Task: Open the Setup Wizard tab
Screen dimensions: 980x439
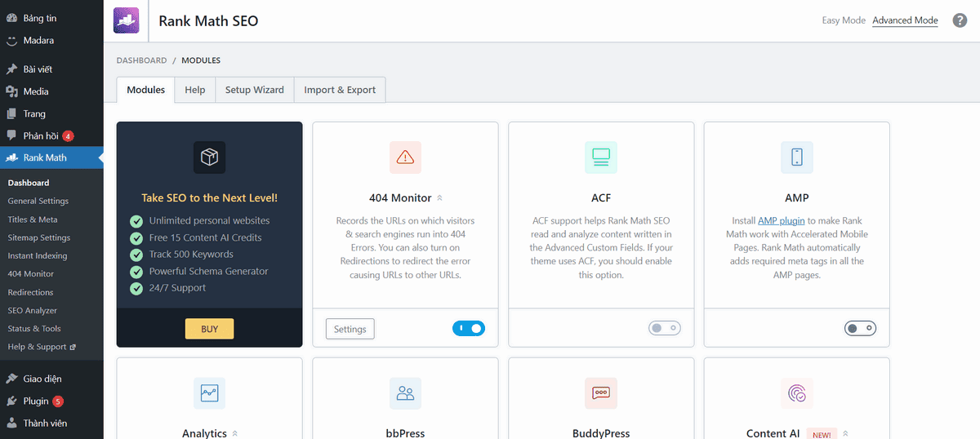Action: (x=255, y=90)
